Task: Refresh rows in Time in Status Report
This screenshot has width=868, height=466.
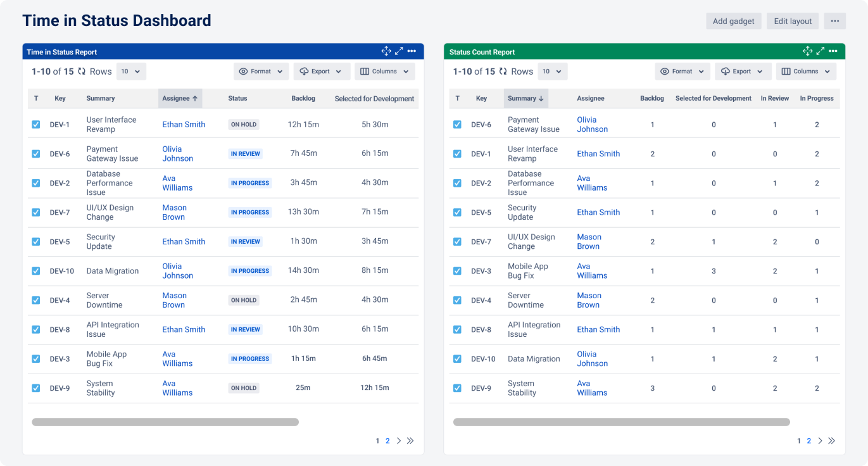Action: tap(82, 71)
